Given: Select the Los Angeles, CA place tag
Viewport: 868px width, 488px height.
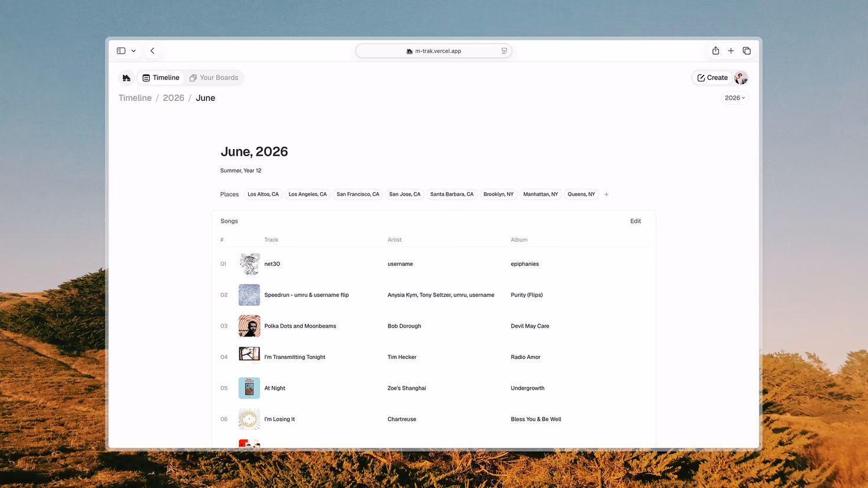Looking at the screenshot, I should click(x=307, y=194).
